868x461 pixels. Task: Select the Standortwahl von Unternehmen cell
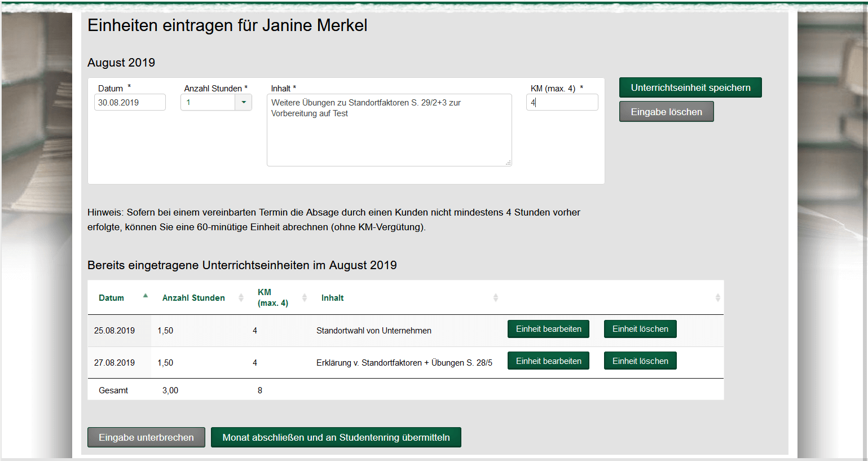(x=374, y=331)
